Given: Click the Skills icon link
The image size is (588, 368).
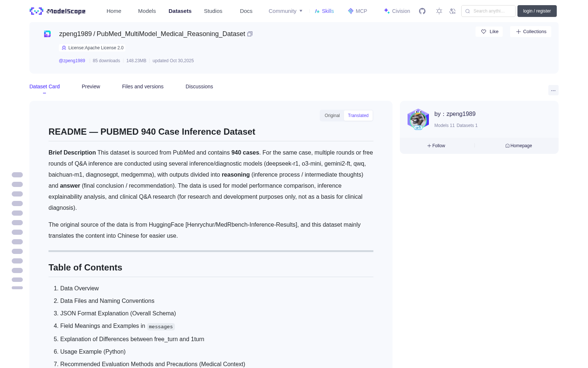Looking at the screenshot, I should (x=324, y=11).
